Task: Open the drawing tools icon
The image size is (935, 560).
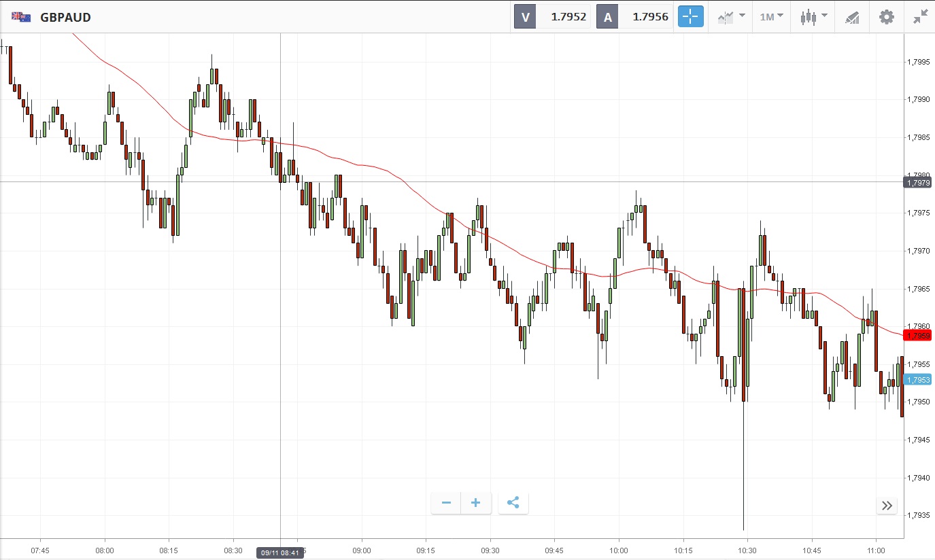Action: pos(852,17)
